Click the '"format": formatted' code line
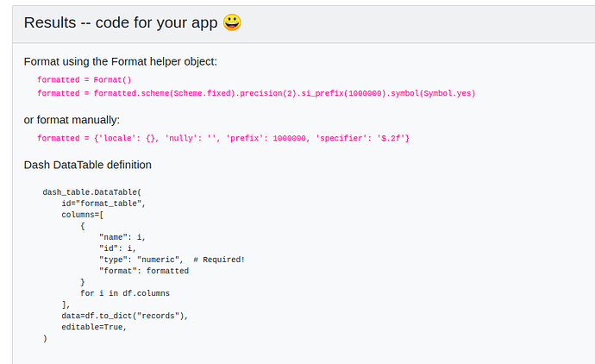Image resolution: width=595 pixels, height=364 pixels. (x=144, y=271)
